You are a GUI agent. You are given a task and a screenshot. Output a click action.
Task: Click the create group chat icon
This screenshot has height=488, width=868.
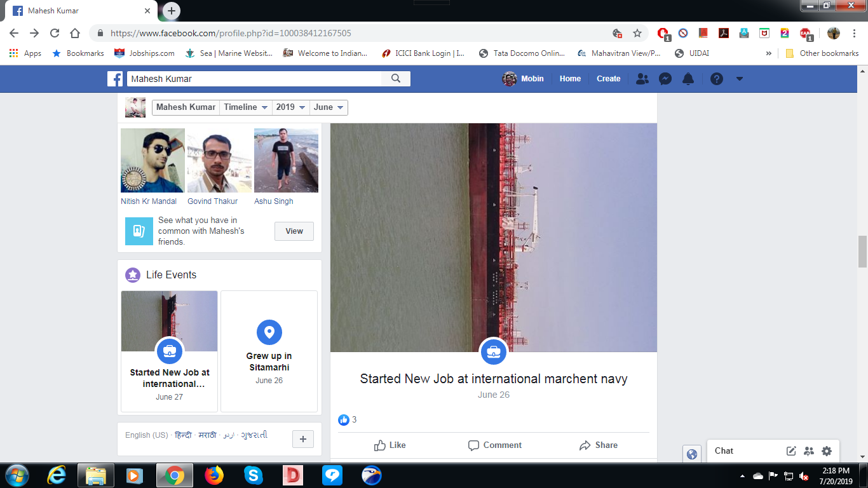tap(809, 451)
